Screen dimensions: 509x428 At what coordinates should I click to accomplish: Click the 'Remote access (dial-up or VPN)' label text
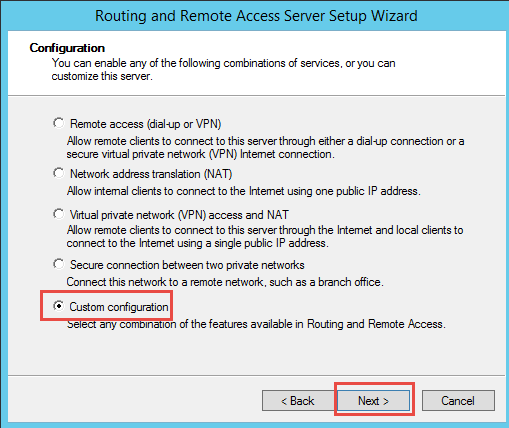[x=146, y=124]
